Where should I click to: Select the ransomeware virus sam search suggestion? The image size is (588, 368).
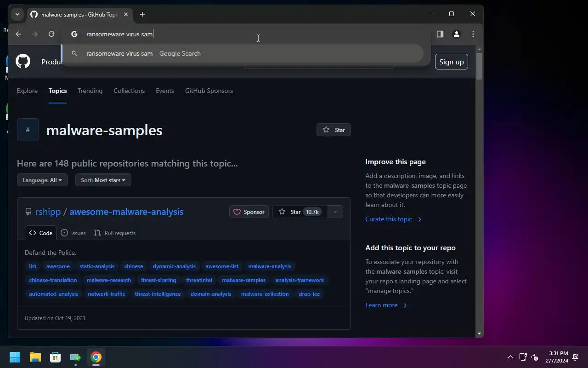[242, 53]
